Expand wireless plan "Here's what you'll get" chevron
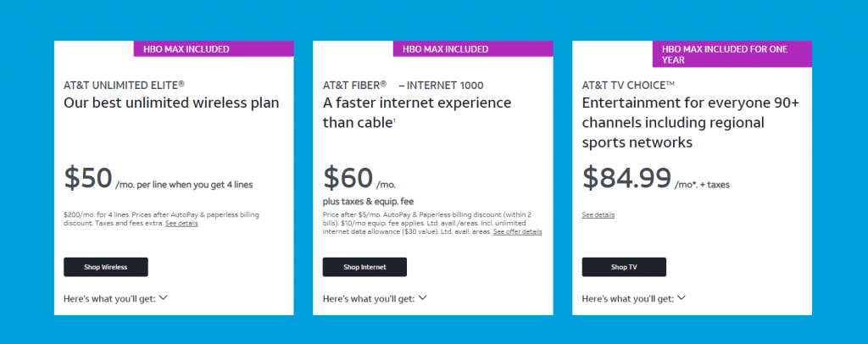Viewport: 868px width, 344px height. [x=164, y=298]
